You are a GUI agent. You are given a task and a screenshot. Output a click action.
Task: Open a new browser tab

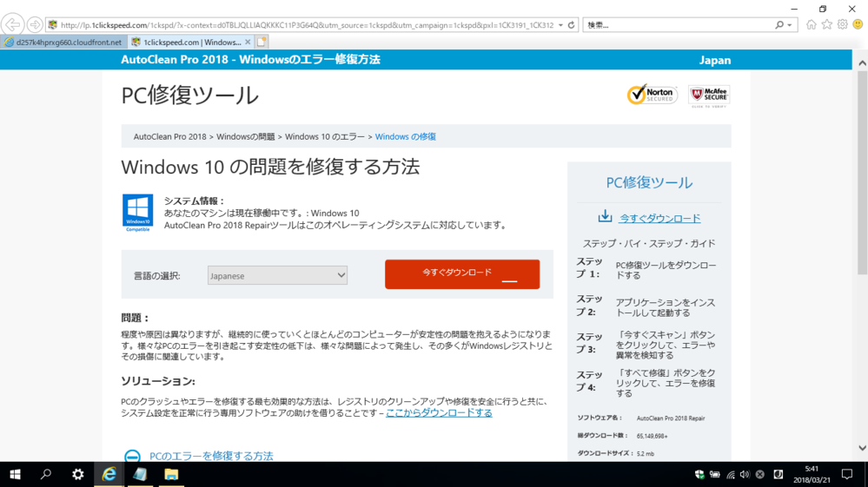(262, 42)
